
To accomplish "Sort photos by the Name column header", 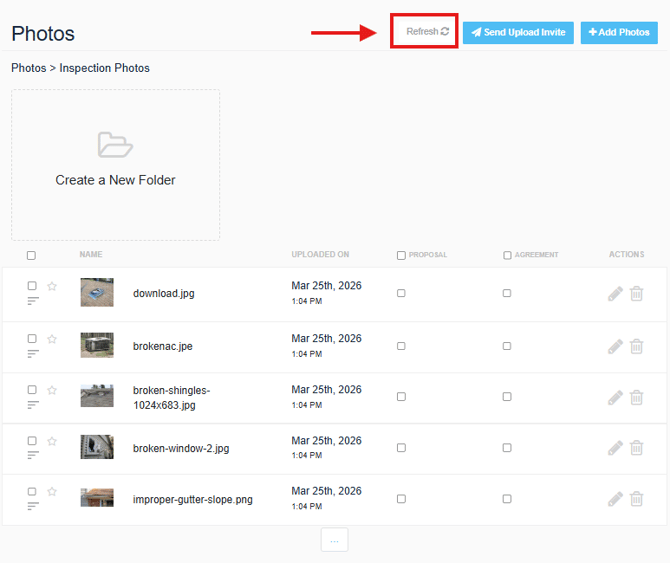I will click(91, 255).
